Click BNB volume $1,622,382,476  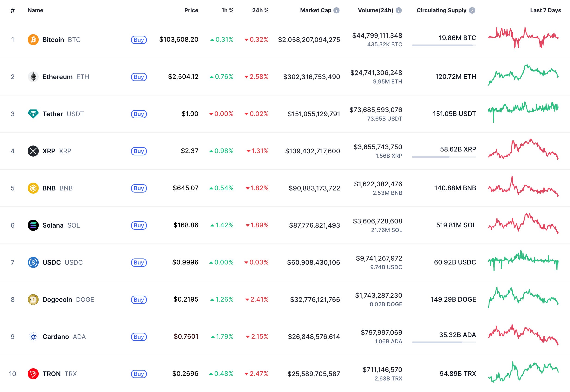tap(378, 184)
